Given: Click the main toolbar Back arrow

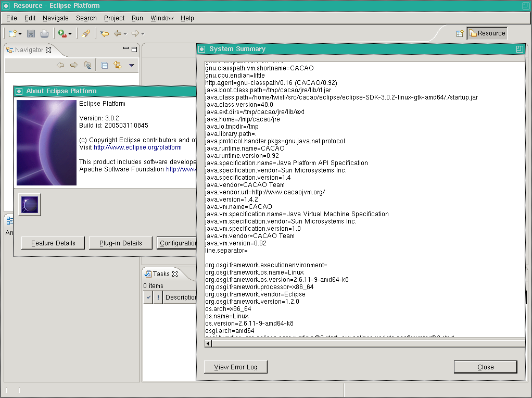Looking at the screenshot, I should coord(118,34).
